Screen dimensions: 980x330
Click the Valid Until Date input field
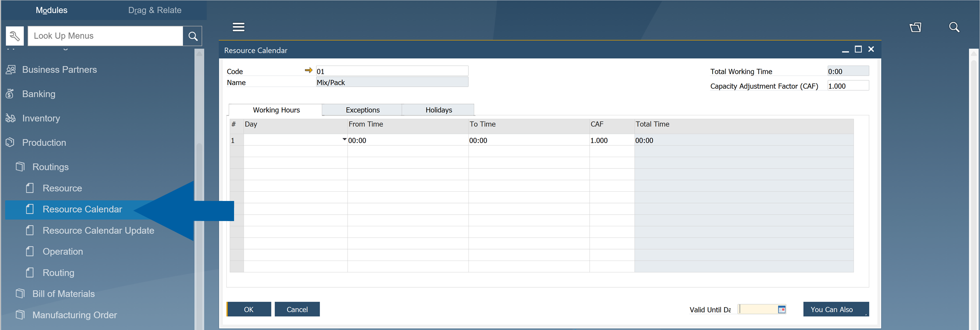758,309
